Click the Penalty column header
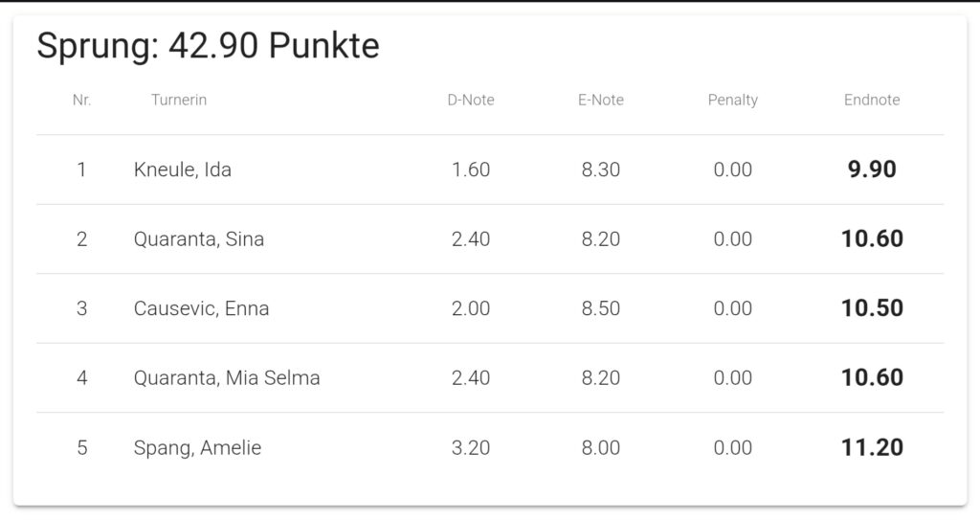980x520 pixels. click(x=732, y=101)
